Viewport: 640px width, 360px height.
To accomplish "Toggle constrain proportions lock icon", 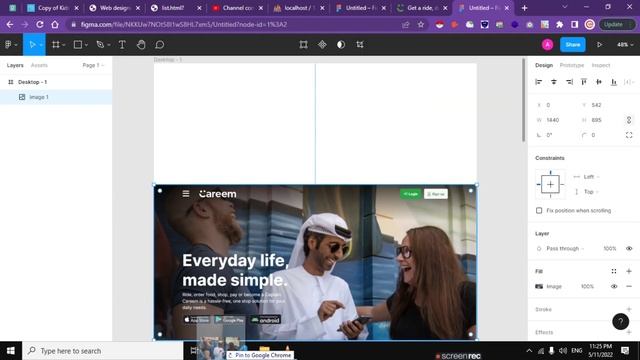I will (x=629, y=120).
